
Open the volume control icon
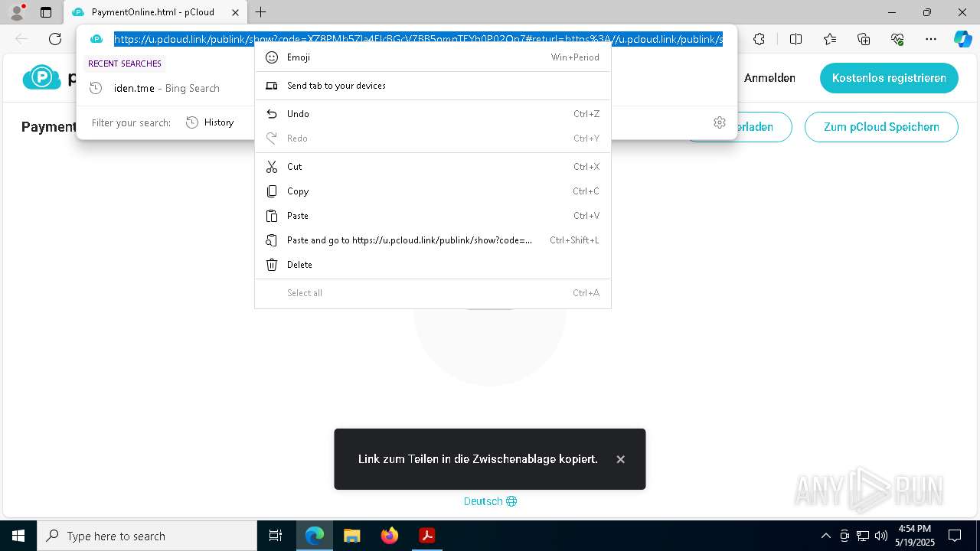click(x=881, y=536)
